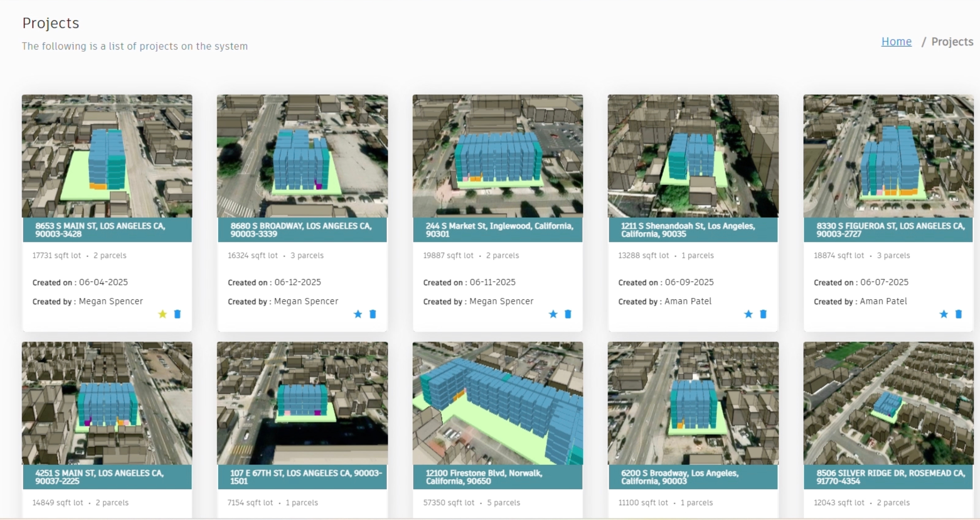Open the 8680 S Broadway project title
The image size is (980, 520).
click(x=302, y=230)
